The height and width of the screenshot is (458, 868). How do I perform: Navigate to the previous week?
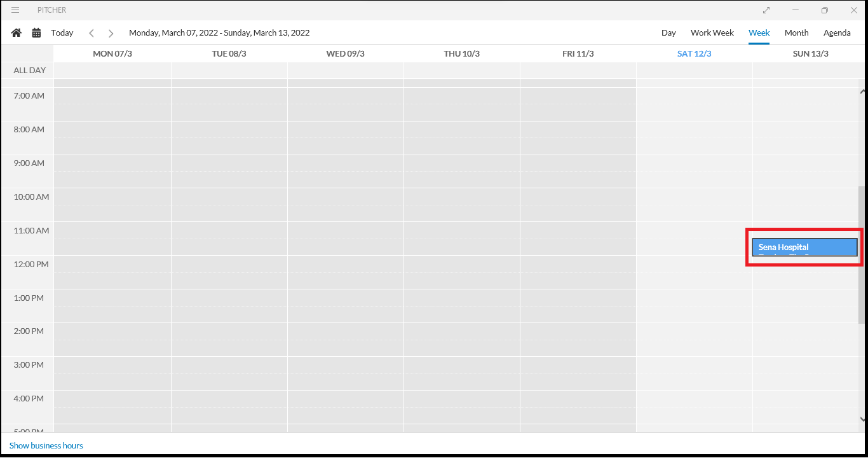coord(92,33)
